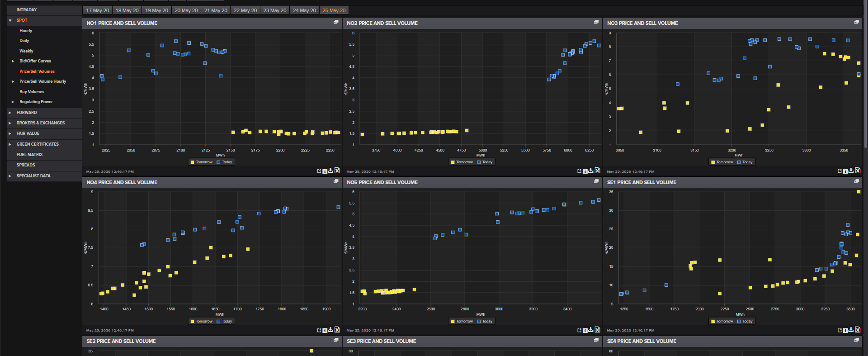Expand the Bid/Offer Curves tree item
The width and height of the screenshot is (868, 356).
(x=13, y=61)
